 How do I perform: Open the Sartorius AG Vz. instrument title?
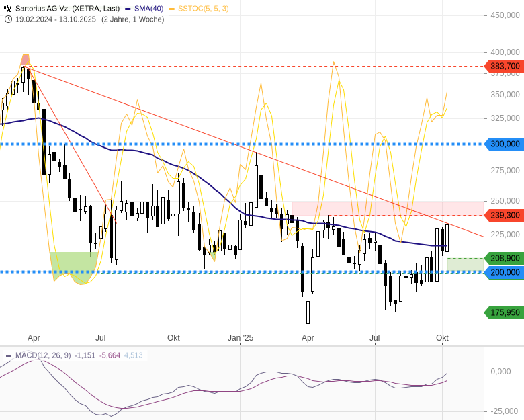coord(67,9)
